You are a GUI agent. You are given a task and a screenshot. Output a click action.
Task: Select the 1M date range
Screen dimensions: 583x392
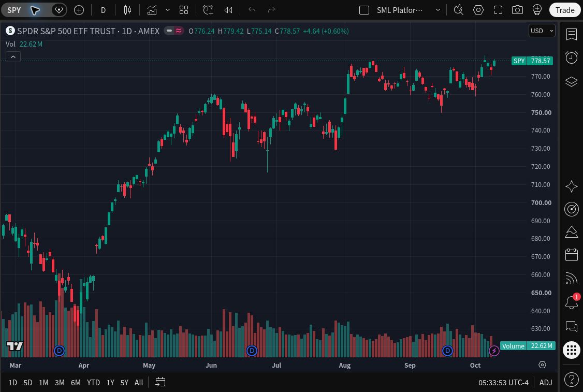pos(43,382)
